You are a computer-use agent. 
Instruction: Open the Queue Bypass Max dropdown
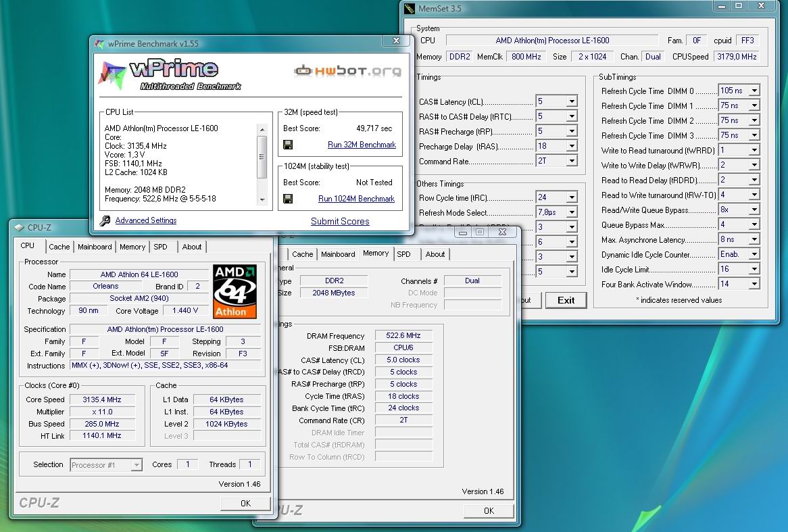click(754, 224)
